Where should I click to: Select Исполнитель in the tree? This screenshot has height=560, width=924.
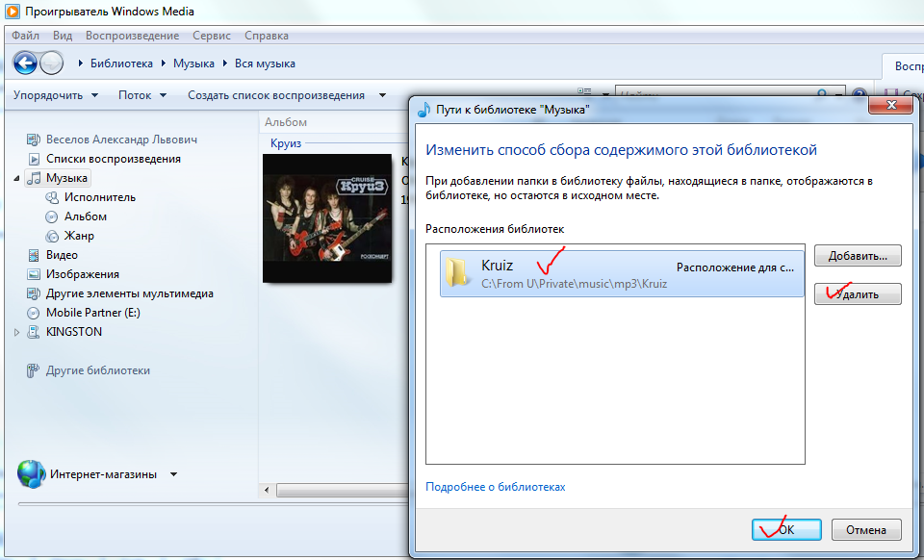pos(99,197)
